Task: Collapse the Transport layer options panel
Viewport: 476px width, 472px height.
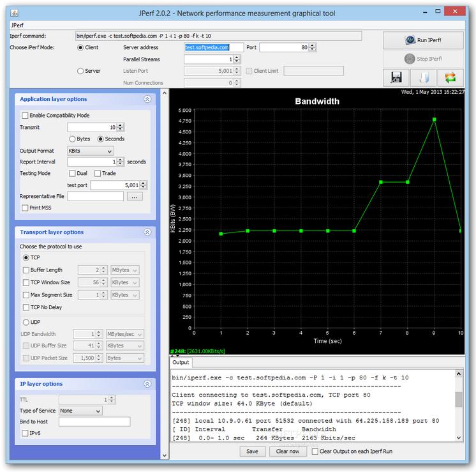Action: click(147, 232)
